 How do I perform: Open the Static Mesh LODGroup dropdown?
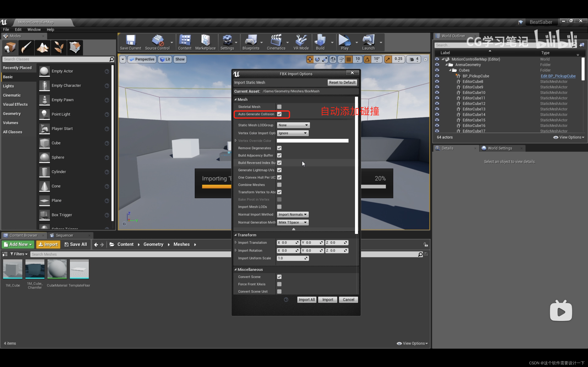click(x=293, y=125)
